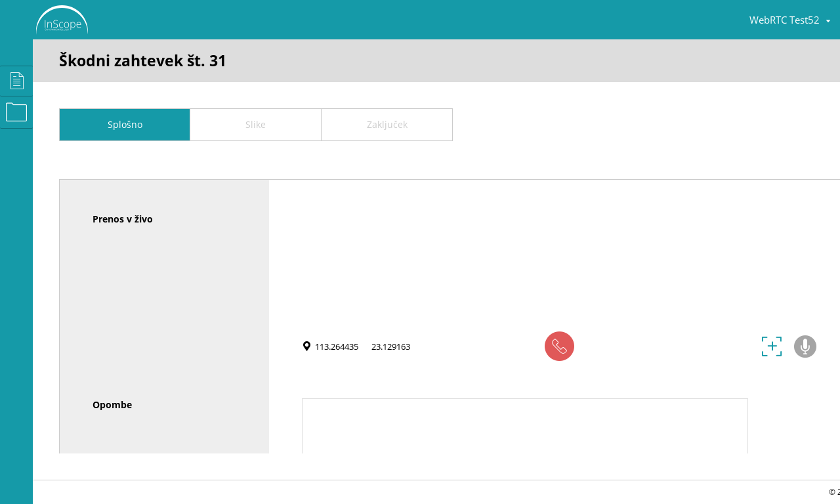Click the longitude value 113.264435
The width and height of the screenshot is (840, 504).
click(337, 346)
